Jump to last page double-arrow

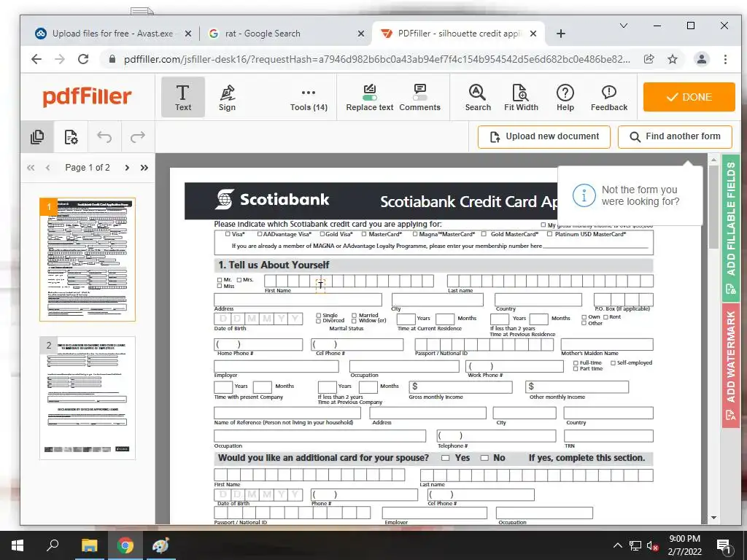click(144, 168)
